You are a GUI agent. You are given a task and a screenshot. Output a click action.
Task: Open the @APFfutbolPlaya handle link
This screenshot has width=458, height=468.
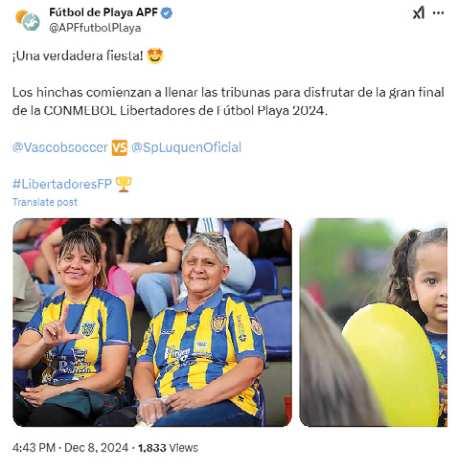click(95, 28)
